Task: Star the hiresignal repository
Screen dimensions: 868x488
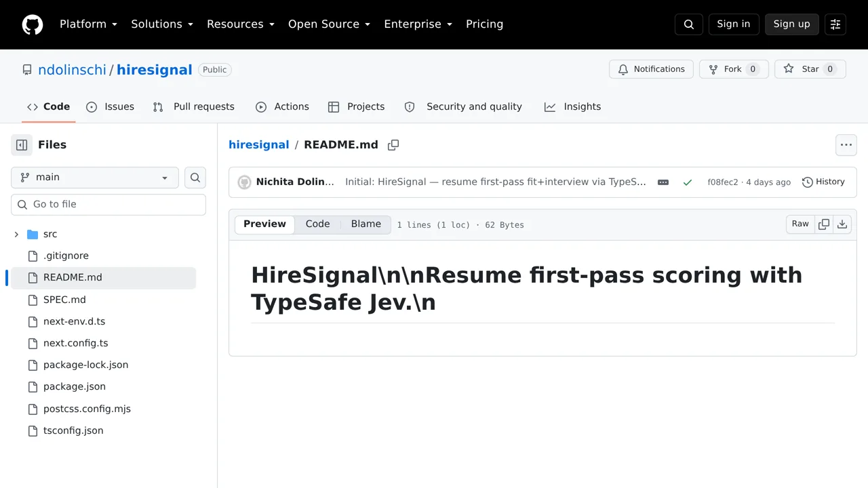Action: (x=810, y=69)
